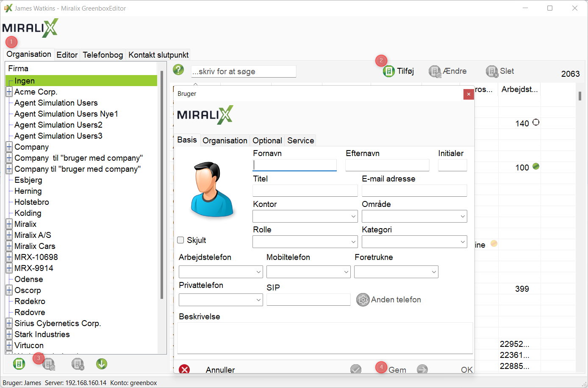Open the Telefonbog tab

click(x=103, y=55)
